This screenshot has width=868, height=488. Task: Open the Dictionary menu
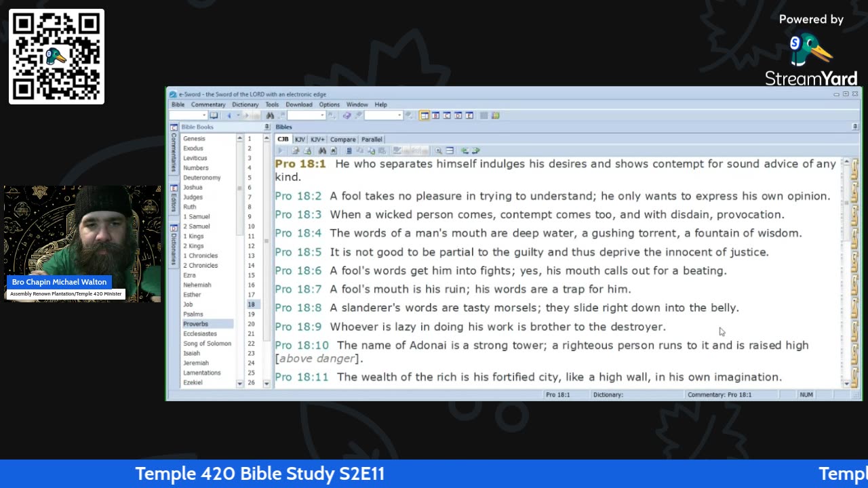[245, 104]
